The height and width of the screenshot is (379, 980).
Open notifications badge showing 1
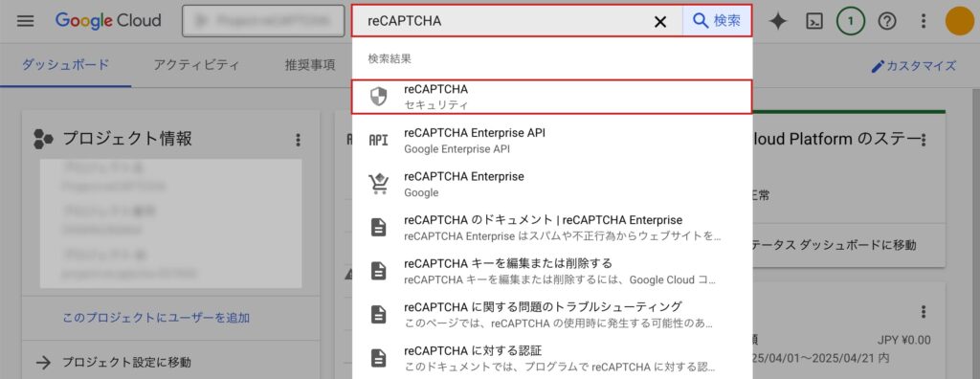850,21
